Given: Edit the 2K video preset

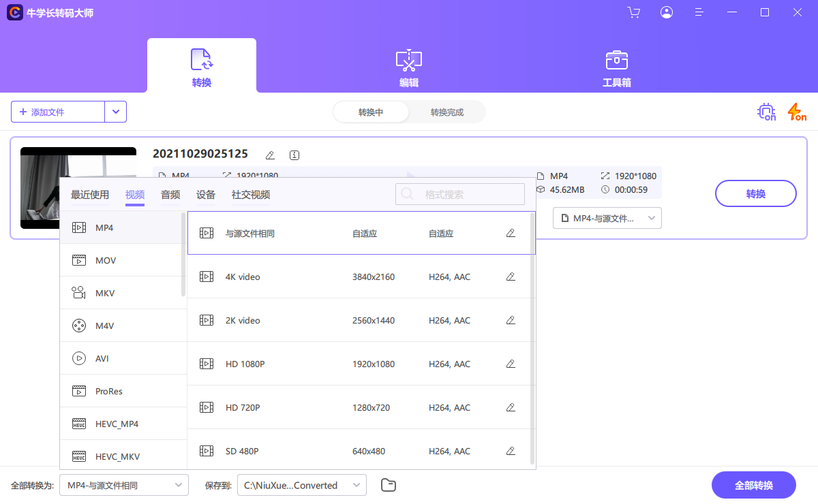Looking at the screenshot, I should (511, 320).
